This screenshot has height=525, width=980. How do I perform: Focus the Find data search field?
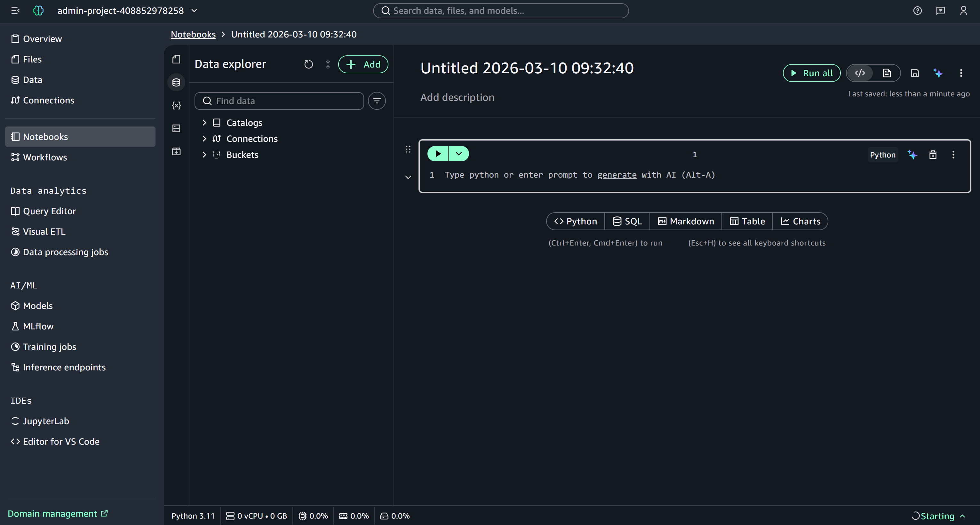pyautogui.click(x=279, y=101)
